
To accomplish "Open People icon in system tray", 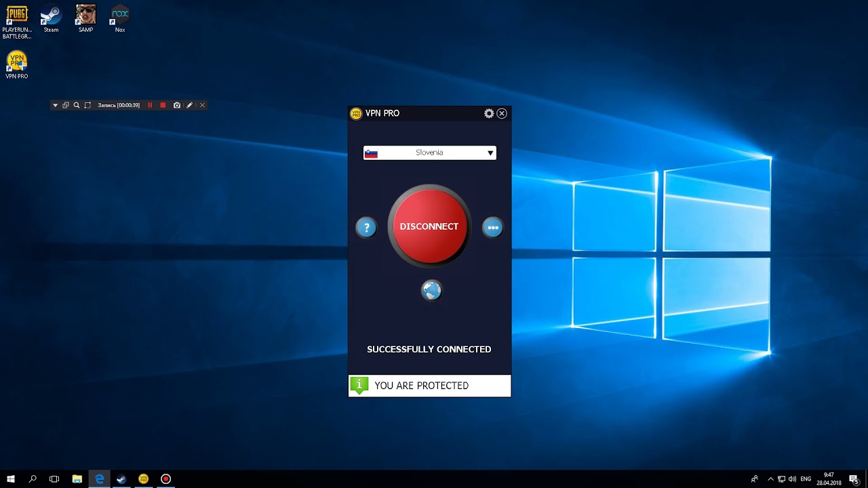I will pyautogui.click(x=754, y=479).
